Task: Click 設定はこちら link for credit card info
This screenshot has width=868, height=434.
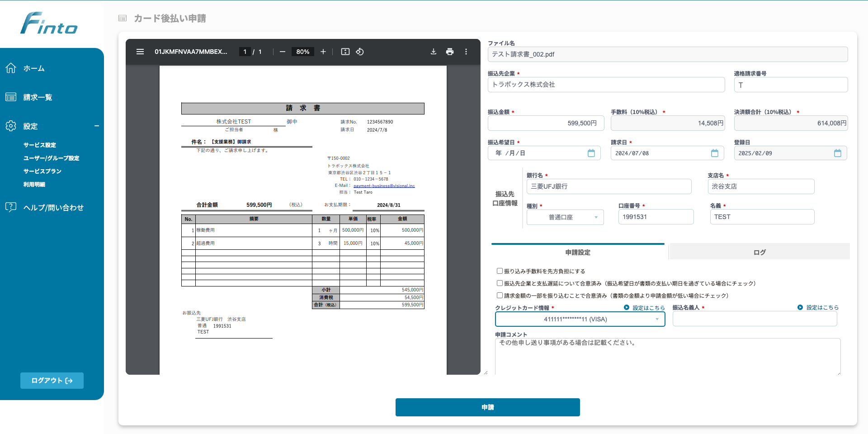Action: 649,308
